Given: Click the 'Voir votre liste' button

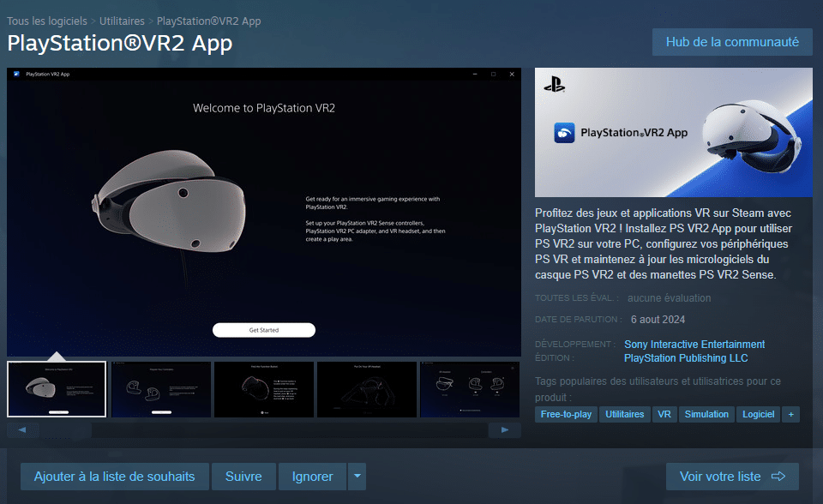Looking at the screenshot, I should pyautogui.click(x=732, y=477).
